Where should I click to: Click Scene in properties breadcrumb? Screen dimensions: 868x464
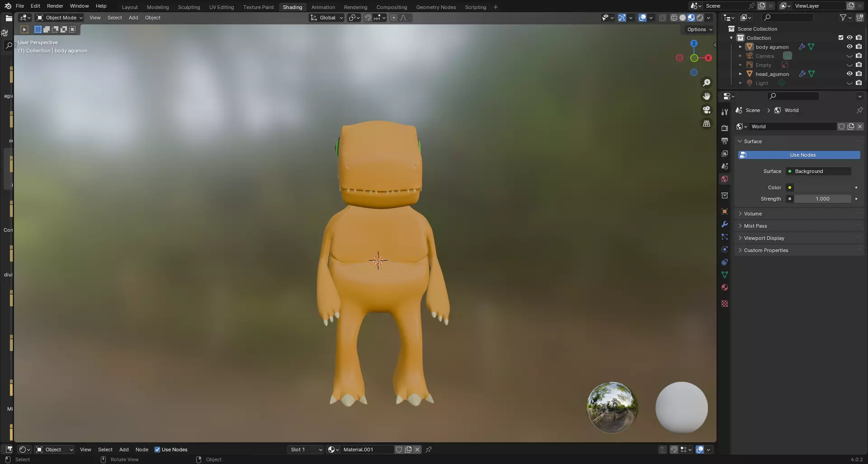tap(752, 110)
